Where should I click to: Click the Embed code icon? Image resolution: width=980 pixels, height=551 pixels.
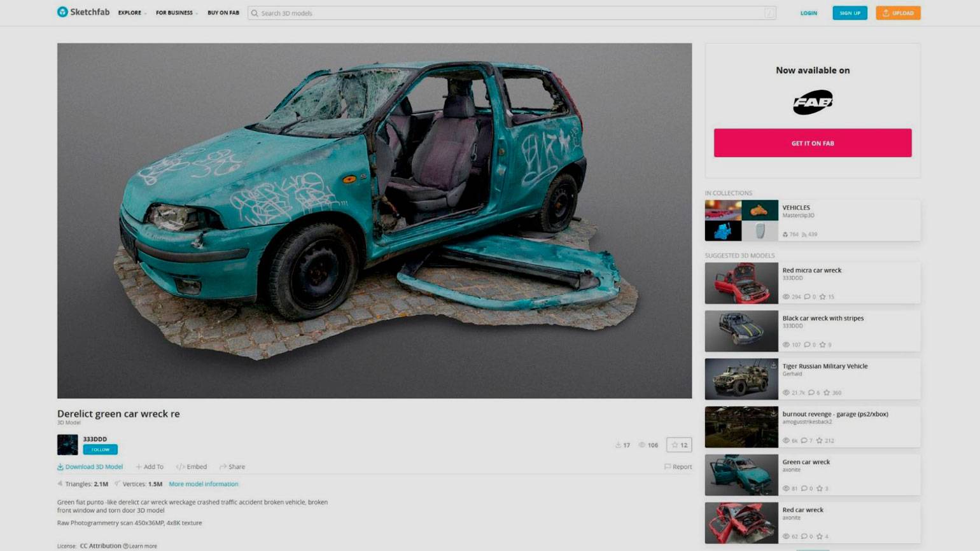(180, 467)
